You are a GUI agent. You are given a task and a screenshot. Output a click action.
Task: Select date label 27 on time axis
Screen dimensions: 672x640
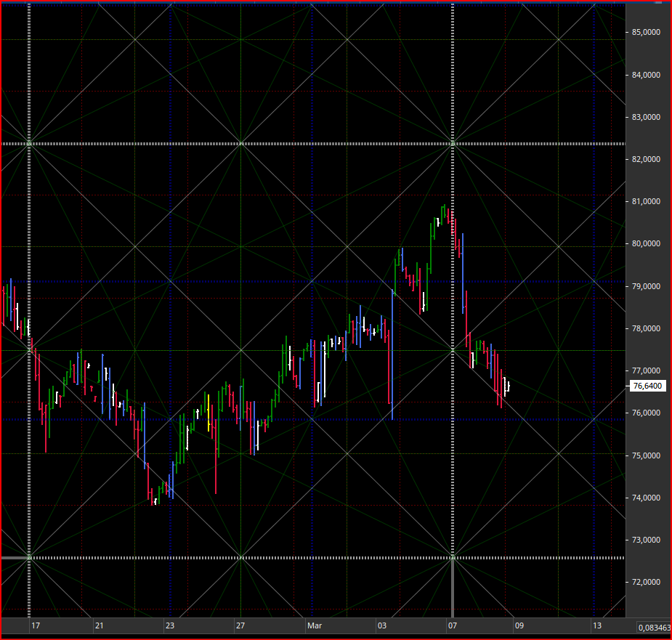240,625
